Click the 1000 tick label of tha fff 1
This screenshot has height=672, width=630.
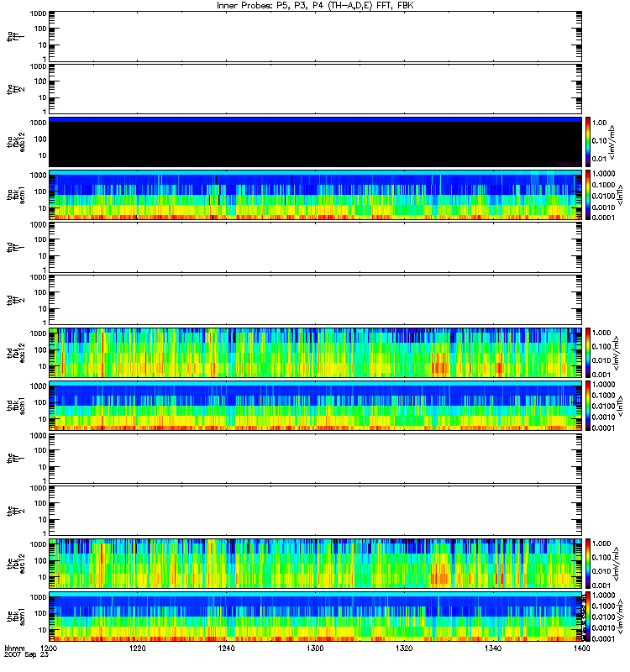[x=38, y=13]
